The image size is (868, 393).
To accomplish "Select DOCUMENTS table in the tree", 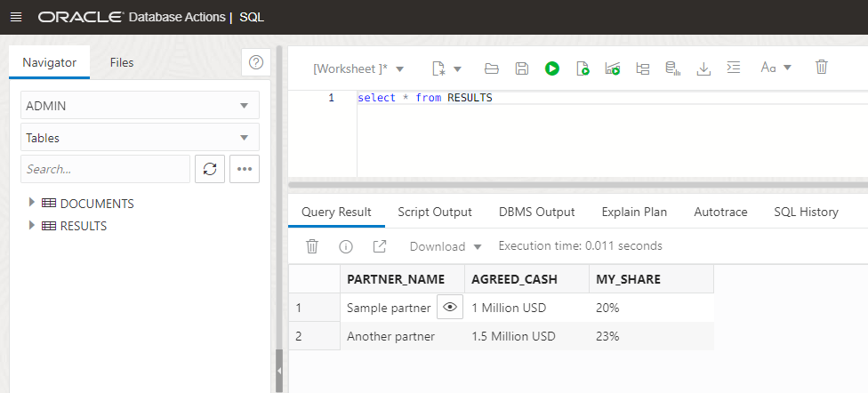I will coord(97,204).
